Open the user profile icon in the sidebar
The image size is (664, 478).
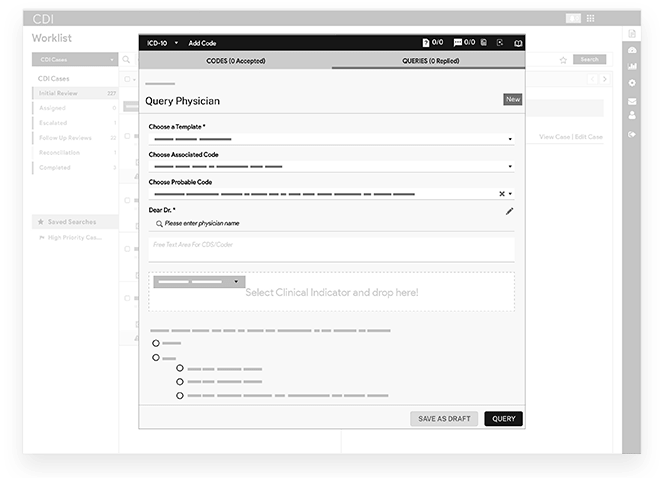(632, 115)
